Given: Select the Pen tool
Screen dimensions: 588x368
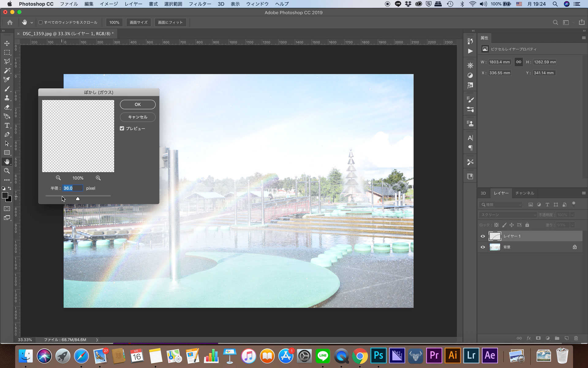Looking at the screenshot, I should click(7, 134).
